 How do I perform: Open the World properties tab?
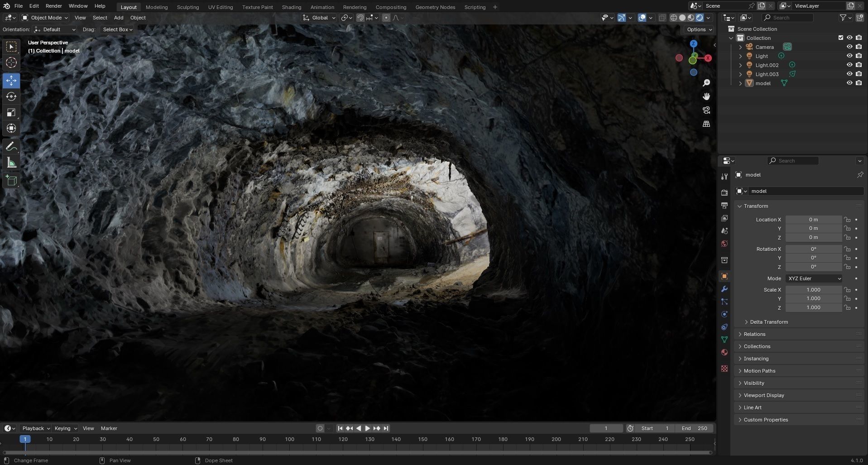click(x=724, y=244)
